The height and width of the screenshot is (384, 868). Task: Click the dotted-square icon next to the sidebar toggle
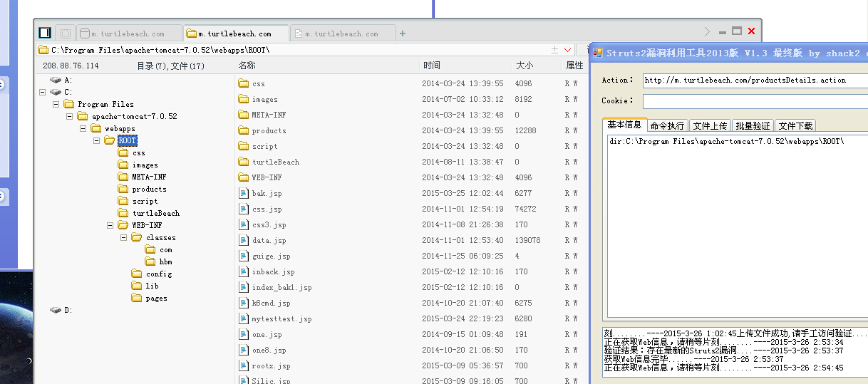65,33
